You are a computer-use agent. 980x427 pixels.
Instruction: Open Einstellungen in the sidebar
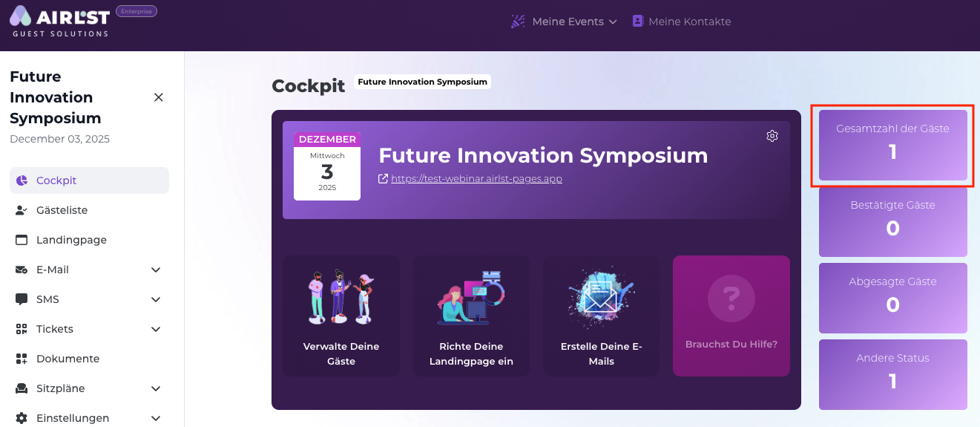point(73,418)
